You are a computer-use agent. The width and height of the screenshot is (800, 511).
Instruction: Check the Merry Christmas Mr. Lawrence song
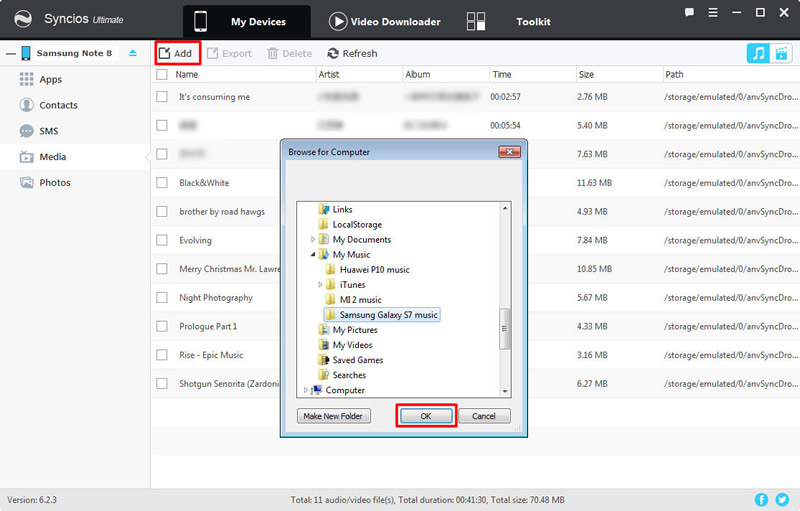(x=162, y=268)
